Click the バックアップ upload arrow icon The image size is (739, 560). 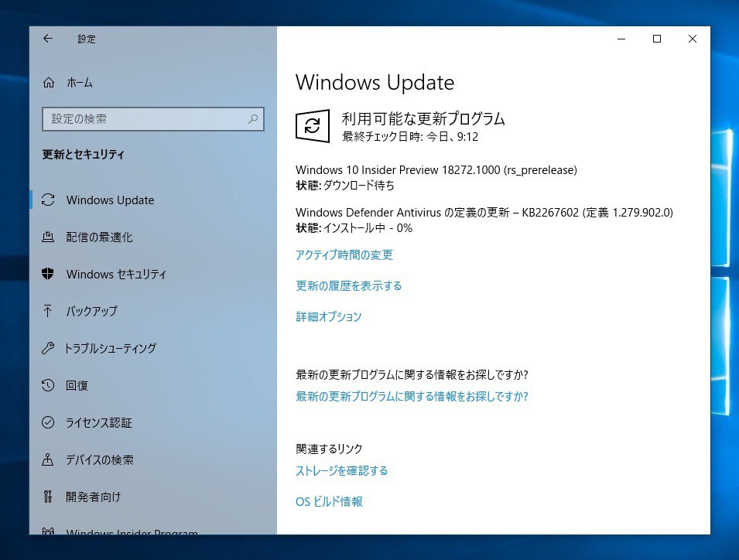pos(48,311)
